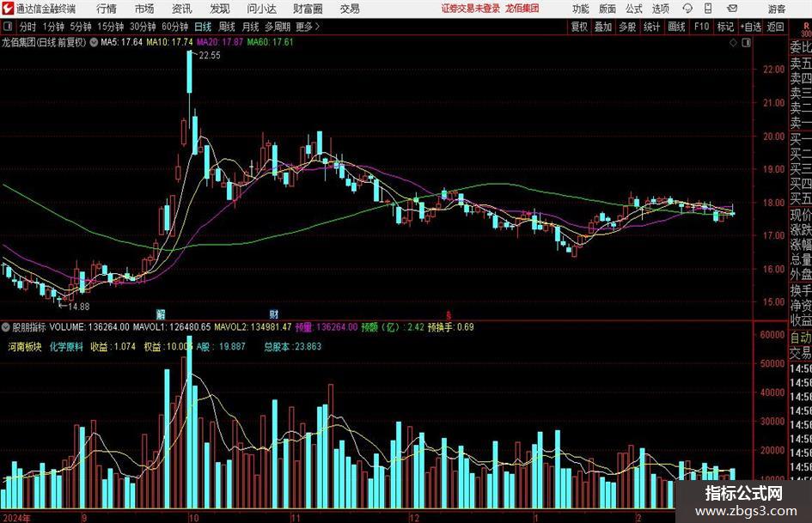Open the 发现 menu
The height and width of the screenshot is (523, 812).
220,9
